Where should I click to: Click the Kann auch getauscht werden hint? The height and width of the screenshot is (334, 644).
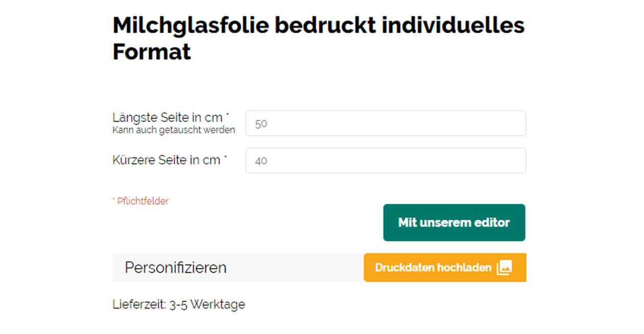[174, 130]
